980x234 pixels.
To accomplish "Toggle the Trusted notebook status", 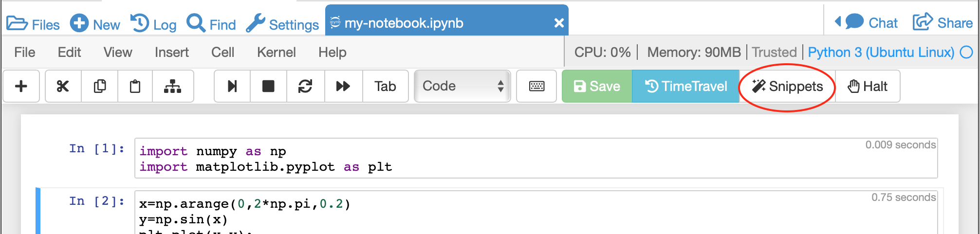I will [x=774, y=52].
